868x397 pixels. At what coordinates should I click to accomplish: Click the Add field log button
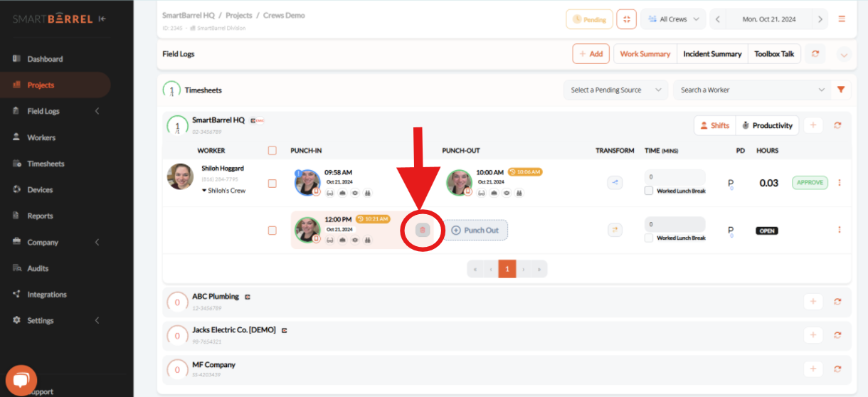tap(591, 54)
